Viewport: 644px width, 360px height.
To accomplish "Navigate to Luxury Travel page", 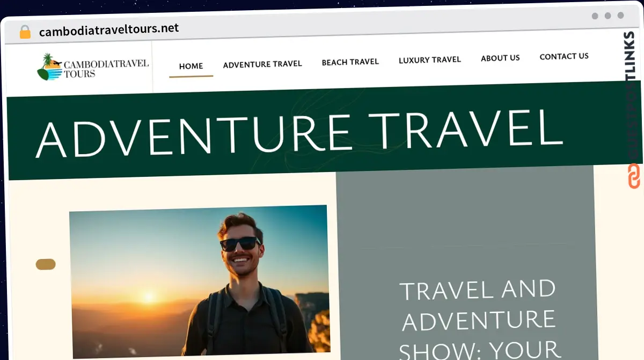I will (x=430, y=60).
